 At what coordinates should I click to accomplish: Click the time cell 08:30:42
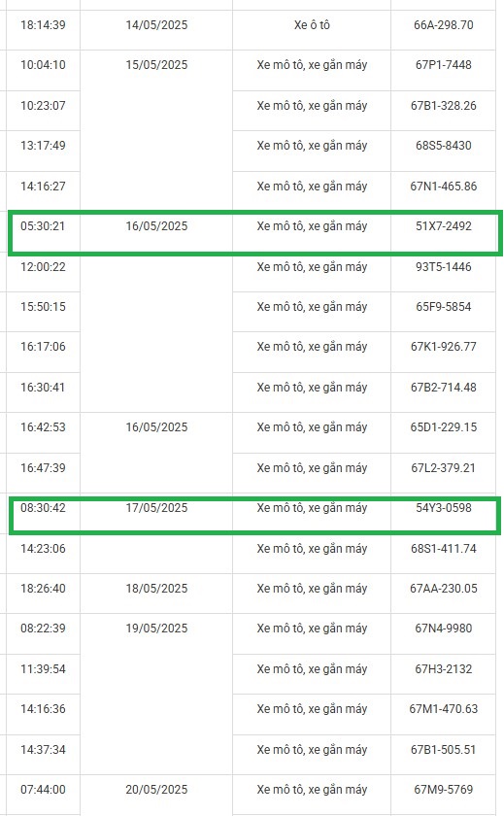tap(43, 514)
